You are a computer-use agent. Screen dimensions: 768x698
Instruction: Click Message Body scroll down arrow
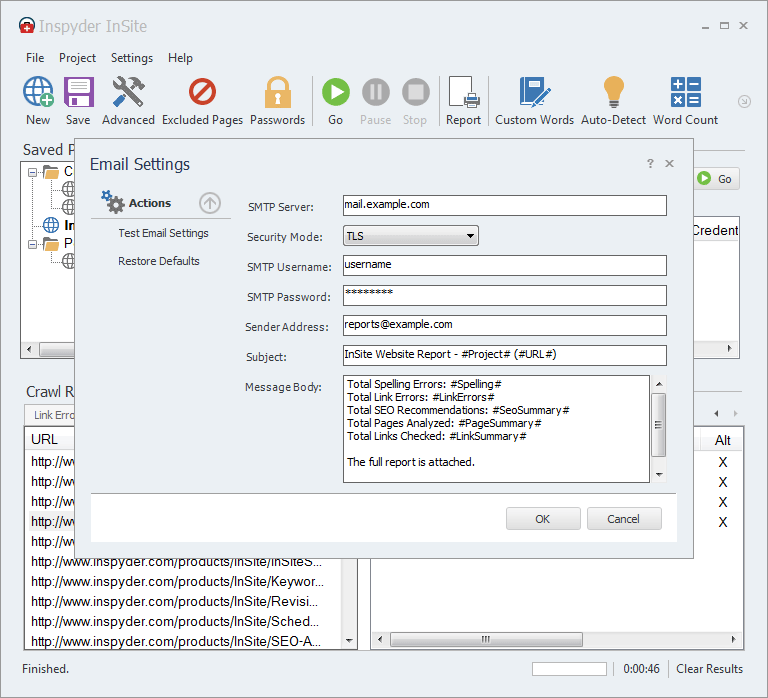pyautogui.click(x=659, y=474)
